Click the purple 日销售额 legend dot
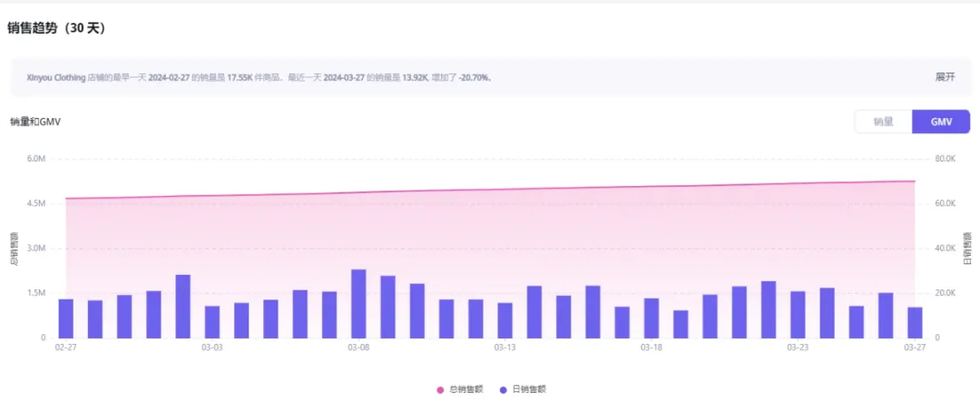980x412 pixels. point(504,389)
